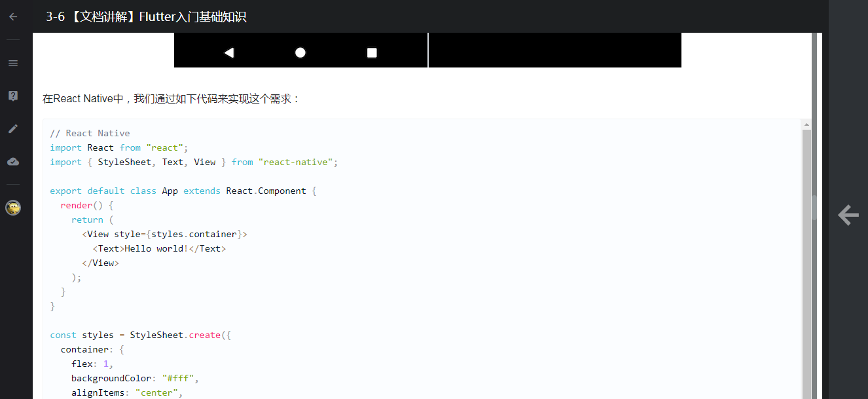Viewport: 868px width, 399px height.
Task: Click the render() line in code
Action: 87,205
